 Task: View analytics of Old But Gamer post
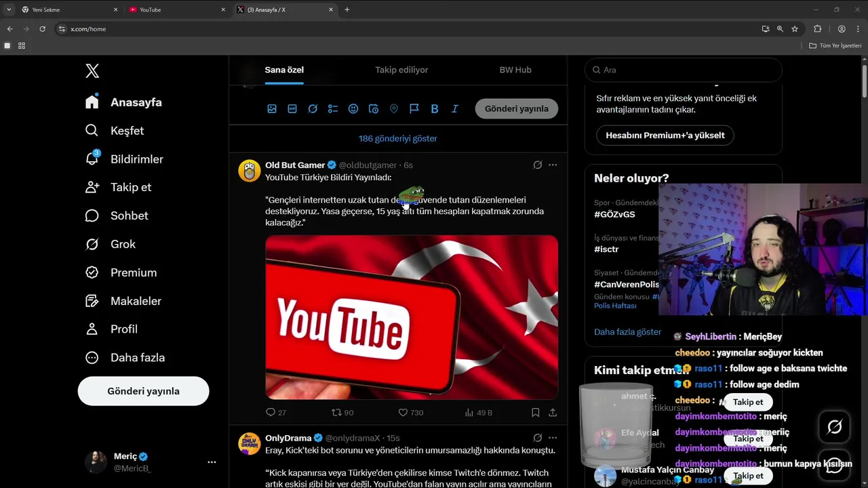click(478, 412)
